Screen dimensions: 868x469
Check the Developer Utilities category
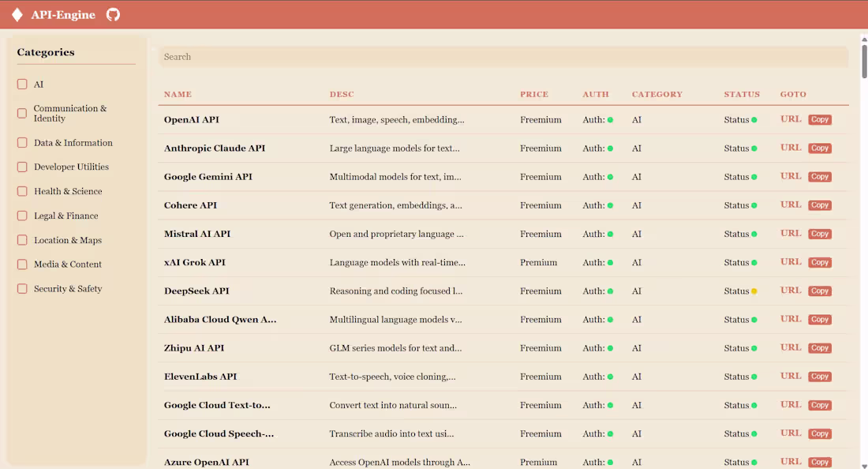21,167
